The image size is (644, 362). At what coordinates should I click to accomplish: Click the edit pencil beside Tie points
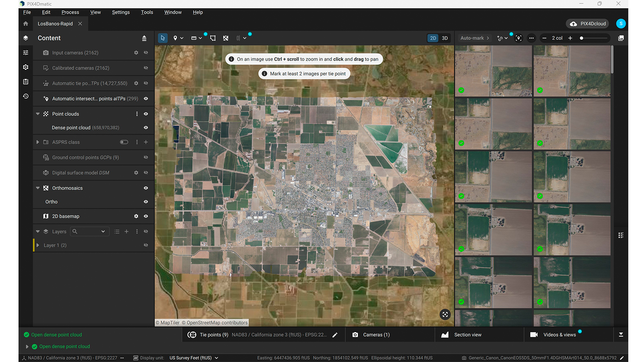click(x=335, y=335)
